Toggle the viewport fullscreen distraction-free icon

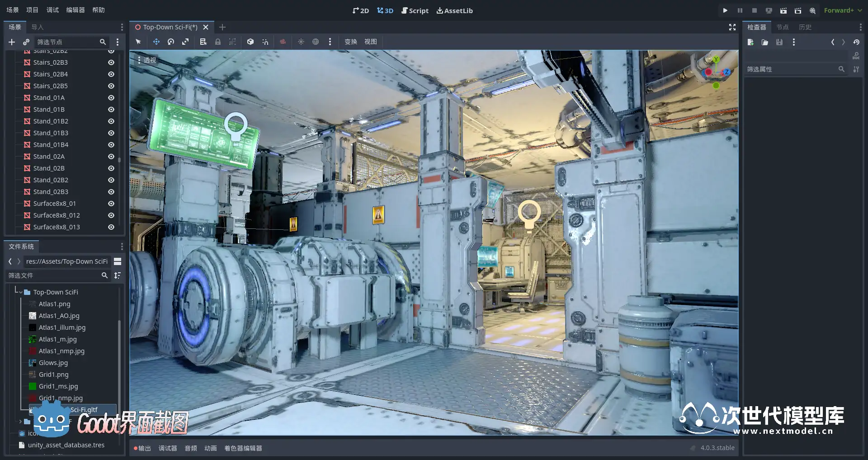pos(732,27)
